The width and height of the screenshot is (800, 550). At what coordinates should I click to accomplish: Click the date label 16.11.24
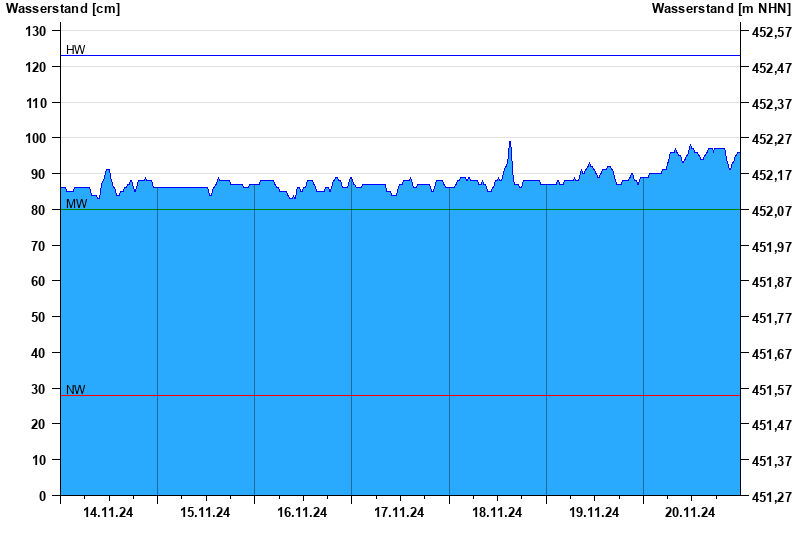point(302,512)
